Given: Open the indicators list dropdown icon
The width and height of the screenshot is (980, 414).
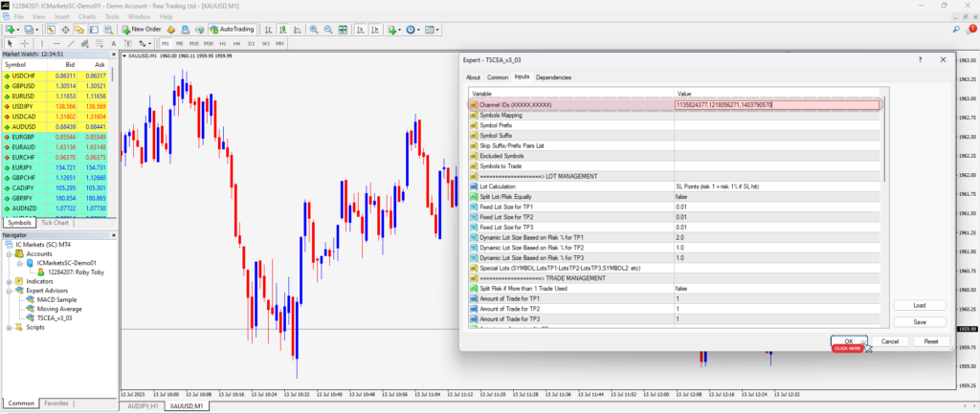Looking at the screenshot, I should 393,30.
